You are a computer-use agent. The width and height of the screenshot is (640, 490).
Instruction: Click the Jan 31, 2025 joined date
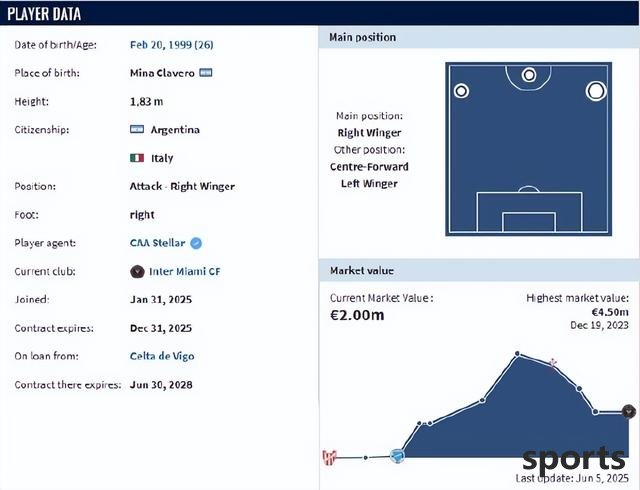(x=161, y=300)
